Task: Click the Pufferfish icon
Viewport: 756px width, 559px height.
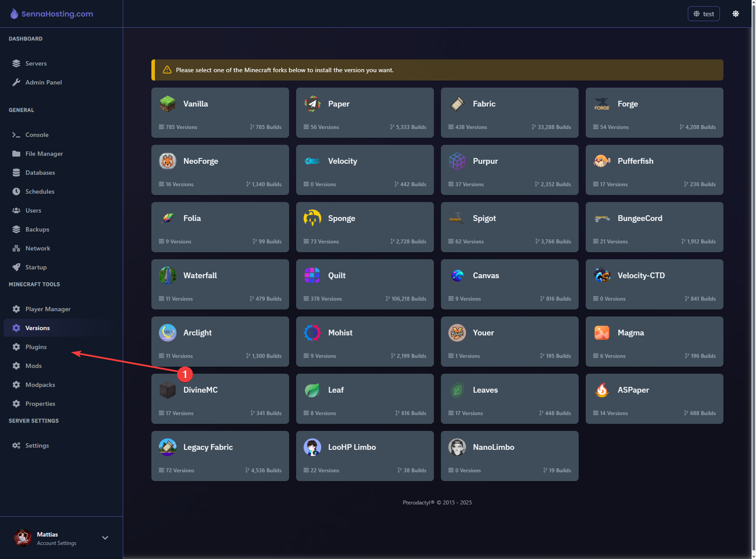Action: coord(602,161)
